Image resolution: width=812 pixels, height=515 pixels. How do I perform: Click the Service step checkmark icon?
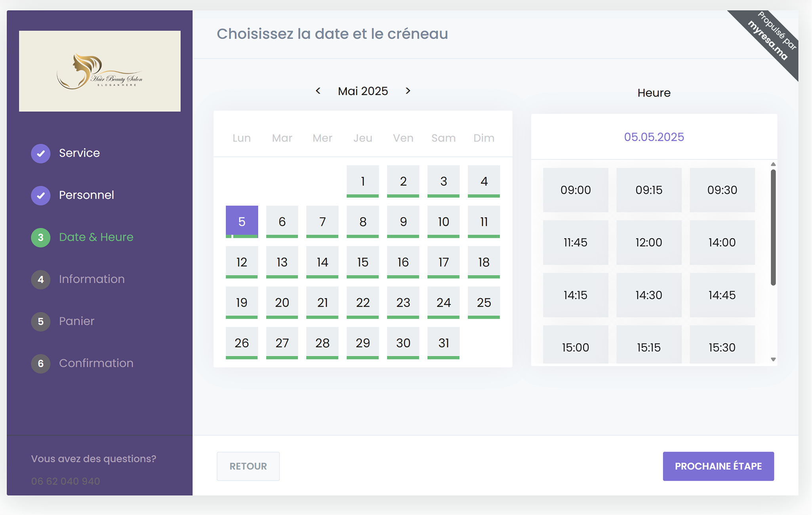[41, 153]
